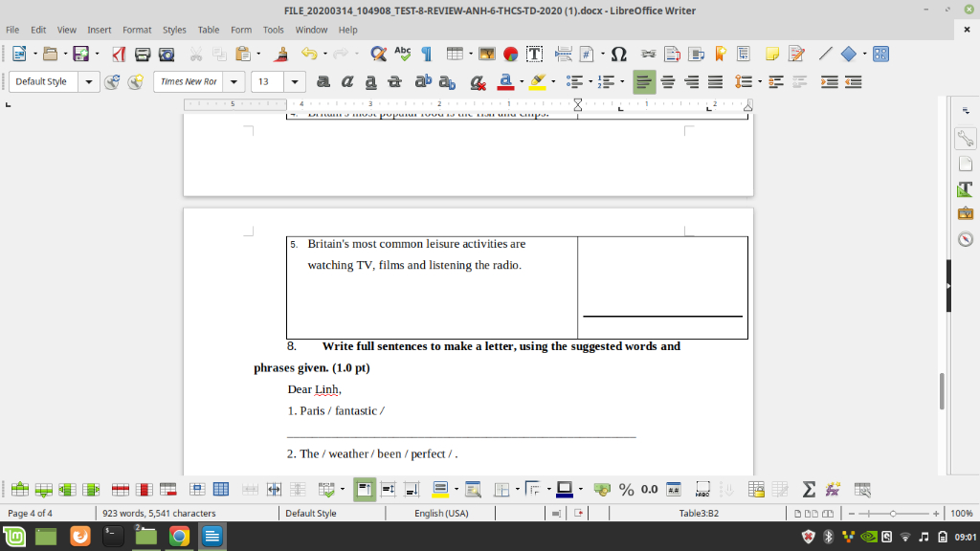Viewport: 980px width, 551px height.
Task: Click the vertical scrollbar thumb
Action: (942, 391)
